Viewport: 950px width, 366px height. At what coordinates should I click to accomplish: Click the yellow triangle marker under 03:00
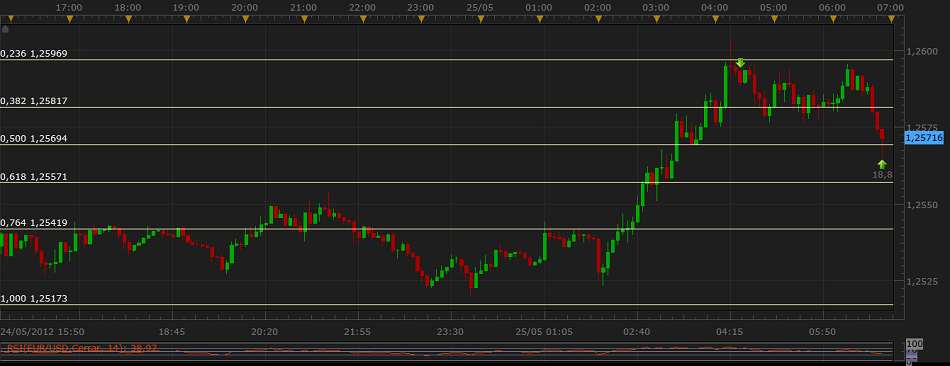[657, 19]
